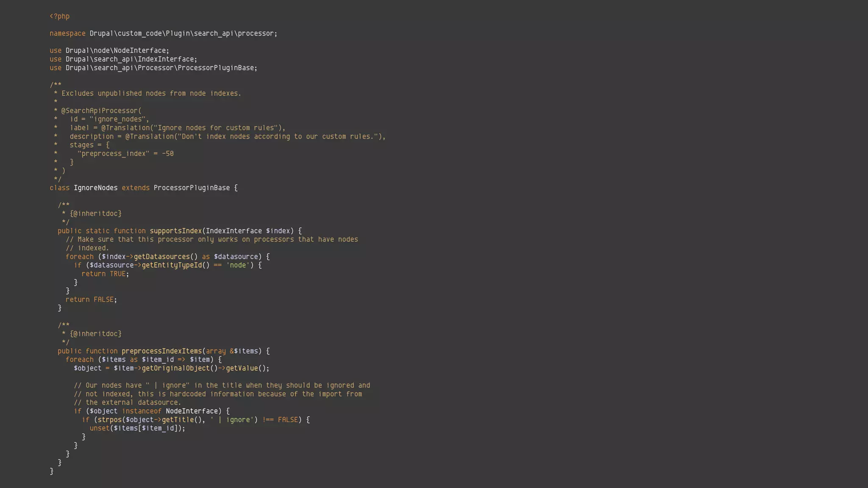This screenshot has width=868, height=488.
Task: Click "ProcessorPluginBase {" in class declaration
Action: [196, 188]
